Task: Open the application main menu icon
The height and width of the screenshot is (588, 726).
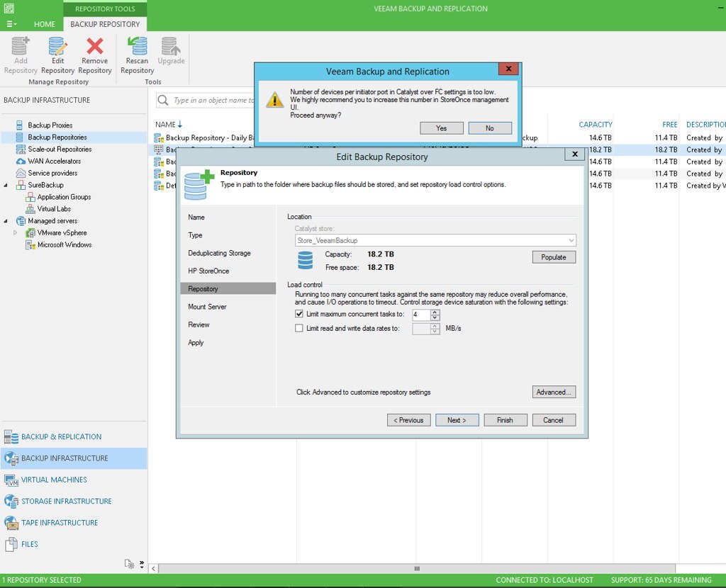Action: [x=11, y=24]
